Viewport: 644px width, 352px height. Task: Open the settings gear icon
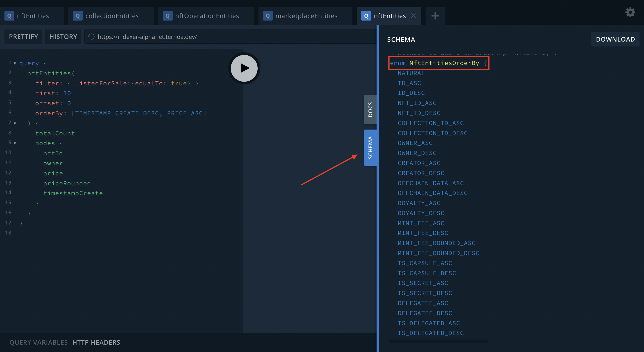[630, 12]
